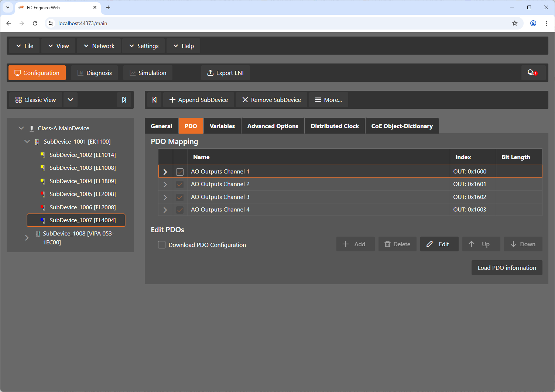Collapse the SubDevice_1001 tree node
This screenshot has width=555, height=392.
coord(27,141)
